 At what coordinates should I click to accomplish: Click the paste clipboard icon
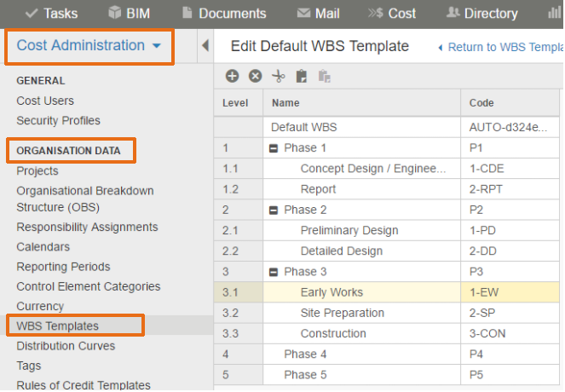(301, 77)
